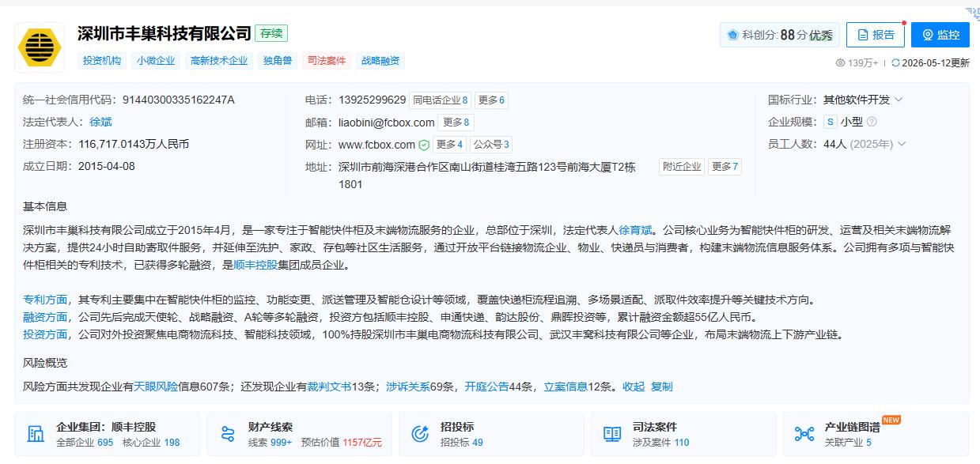The width and height of the screenshot is (980, 464).
Task: Expand the 员工人数 44人 dropdown
Action: 902,144
